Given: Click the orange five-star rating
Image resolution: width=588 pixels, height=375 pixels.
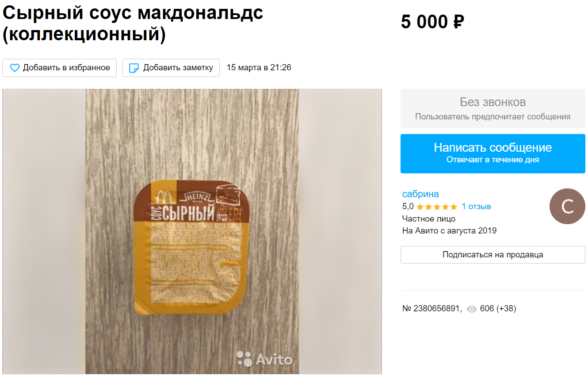Looking at the screenshot, I should pyautogui.click(x=437, y=207).
